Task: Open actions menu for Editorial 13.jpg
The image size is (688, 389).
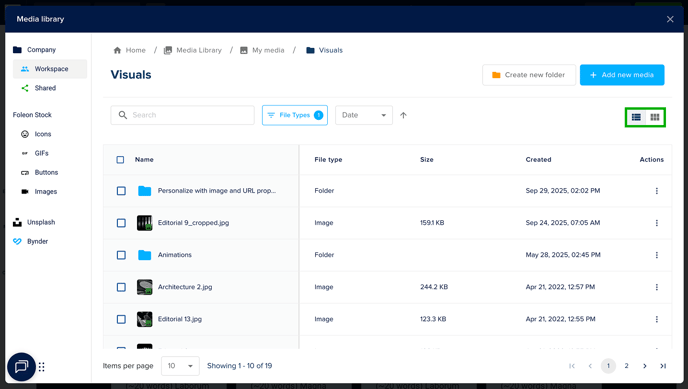Action: (656, 319)
